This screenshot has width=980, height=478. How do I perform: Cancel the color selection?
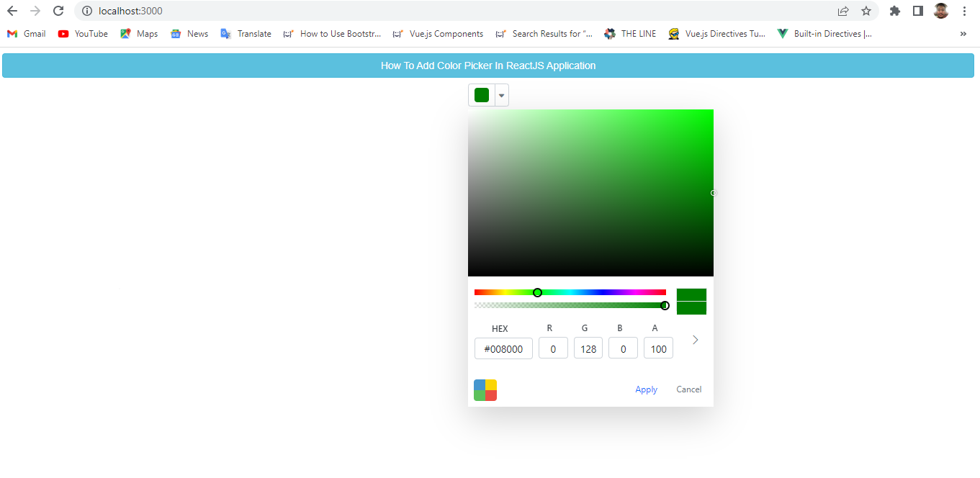[x=688, y=389]
